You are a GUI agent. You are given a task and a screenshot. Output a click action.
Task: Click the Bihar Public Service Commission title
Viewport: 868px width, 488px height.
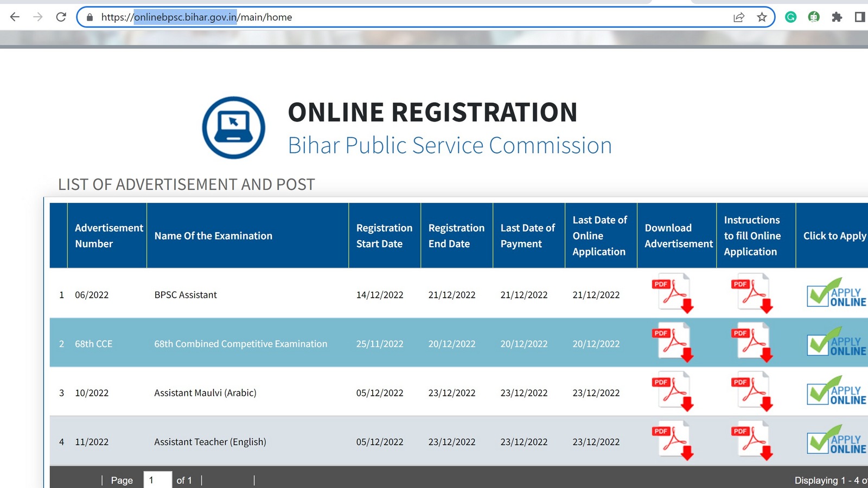pos(450,145)
